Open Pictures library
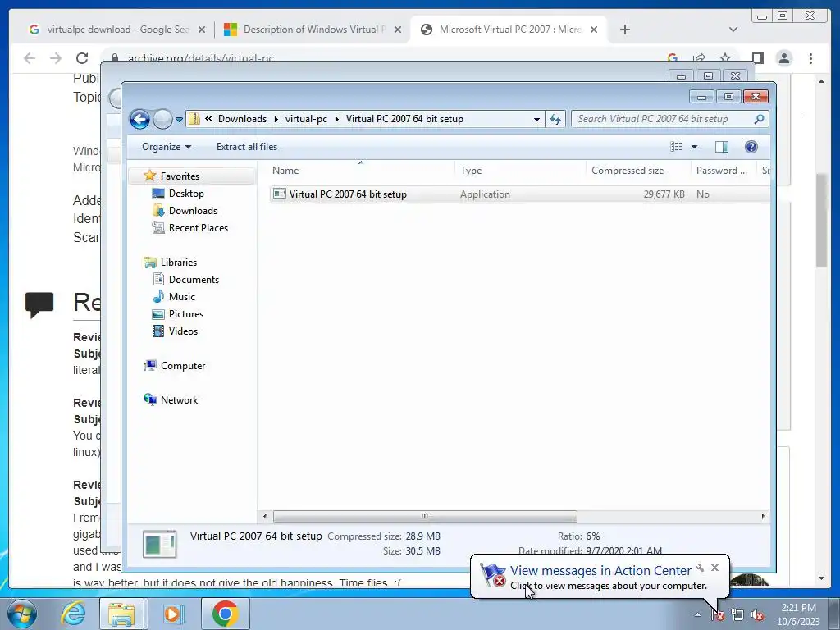This screenshot has height=630, width=840. [x=186, y=314]
